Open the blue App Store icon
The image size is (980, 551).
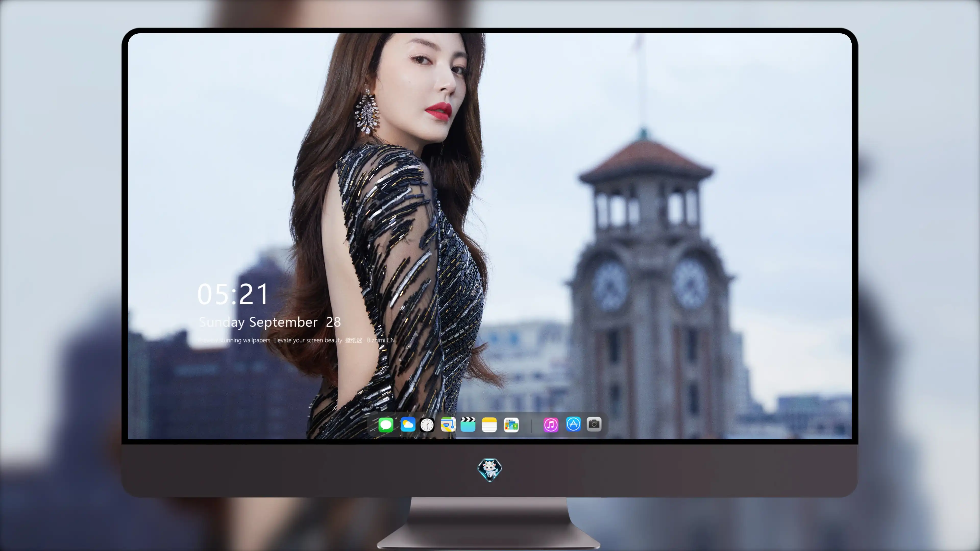tap(573, 424)
